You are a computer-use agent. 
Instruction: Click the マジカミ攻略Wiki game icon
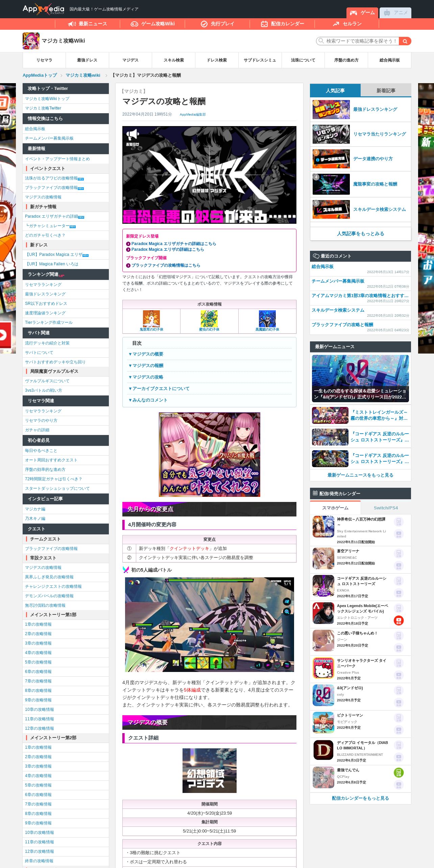click(x=31, y=41)
